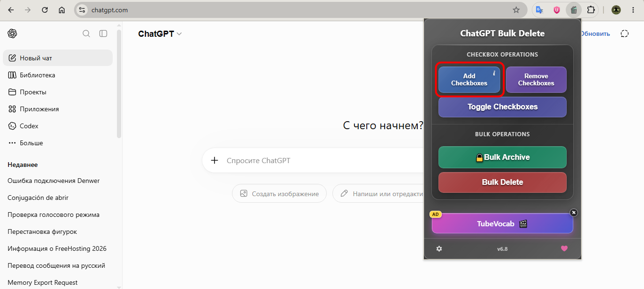The height and width of the screenshot is (289, 644).
Task: Open chat 'Перевод сообщения на русский'
Action: [58, 265]
